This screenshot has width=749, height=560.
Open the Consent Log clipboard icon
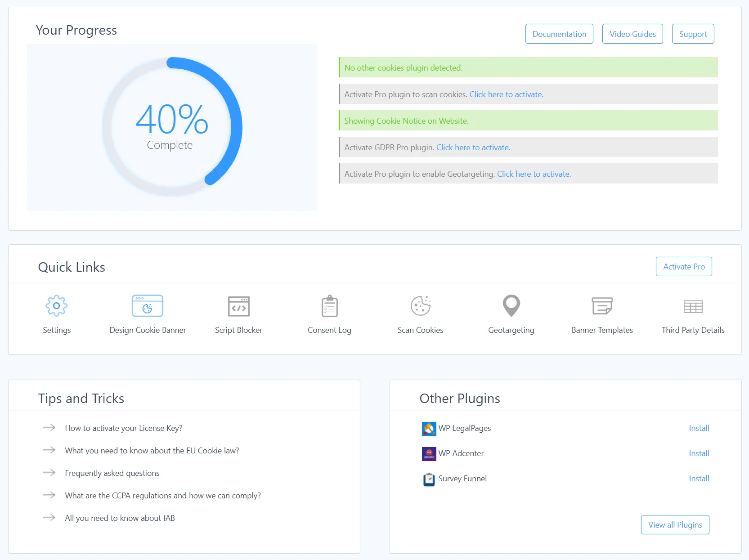(330, 306)
